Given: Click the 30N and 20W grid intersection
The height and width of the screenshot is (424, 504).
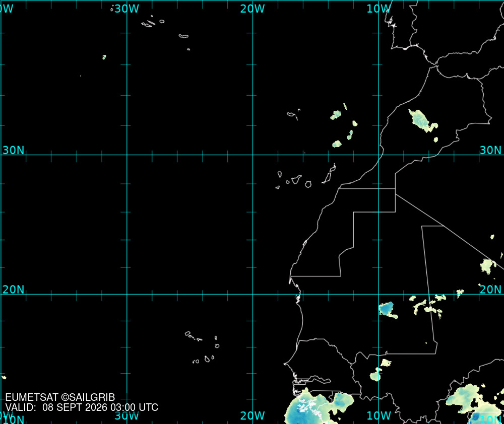Looking at the screenshot, I should click(253, 155).
